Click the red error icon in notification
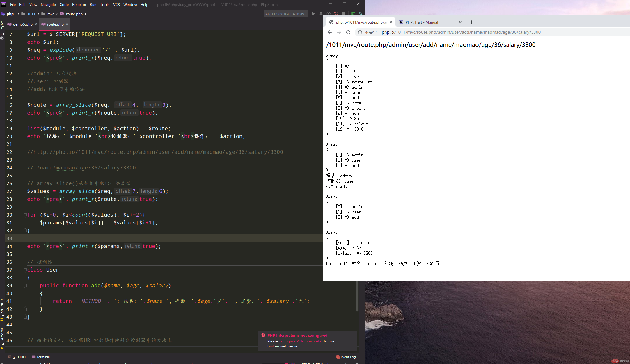 (263, 335)
